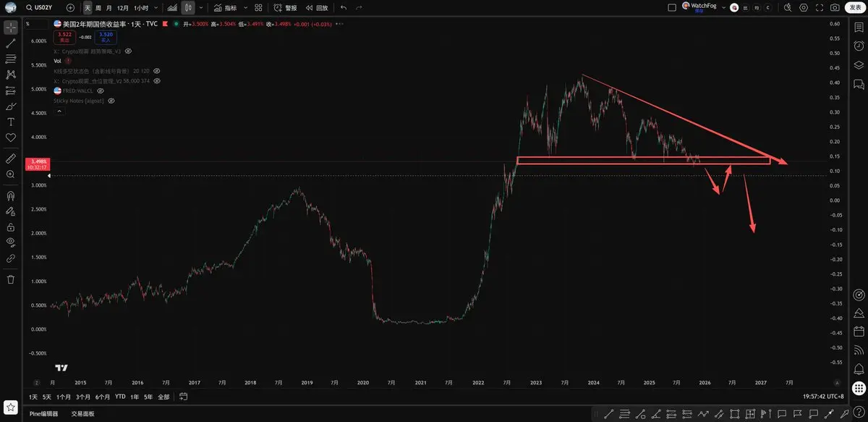Open chart settings hexagon icon
The width and height of the screenshot is (868, 422).
point(804,7)
